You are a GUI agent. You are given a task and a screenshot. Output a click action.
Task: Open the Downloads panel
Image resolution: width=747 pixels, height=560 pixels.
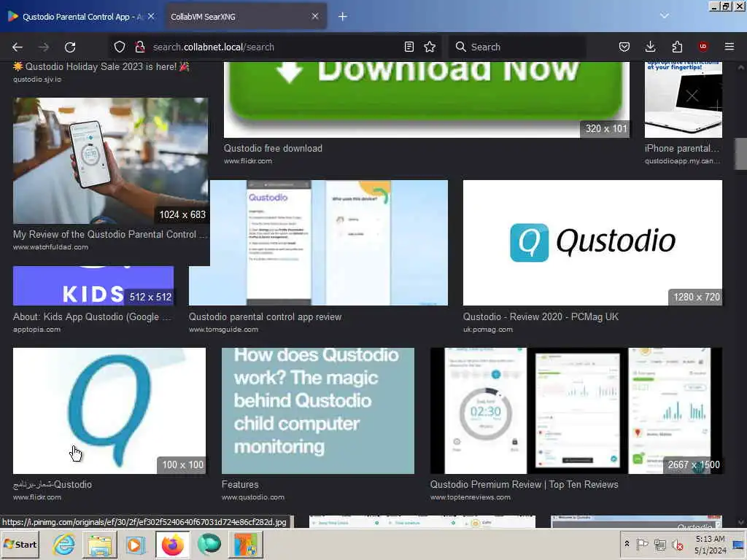(650, 47)
